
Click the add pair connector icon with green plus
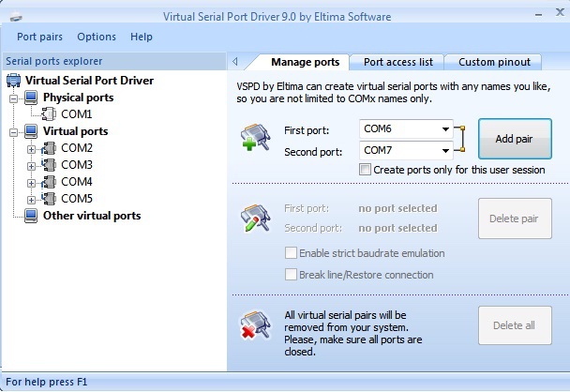(256, 137)
